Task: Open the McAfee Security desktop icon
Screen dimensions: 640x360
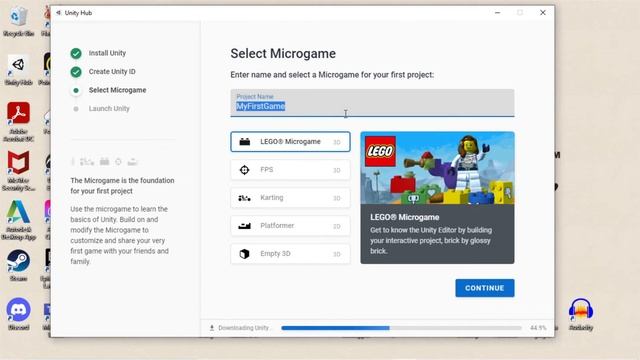Action: (18, 171)
